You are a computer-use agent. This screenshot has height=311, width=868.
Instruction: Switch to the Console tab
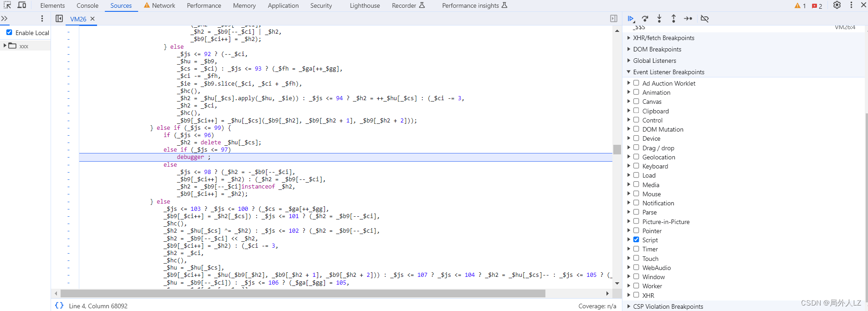tap(87, 5)
